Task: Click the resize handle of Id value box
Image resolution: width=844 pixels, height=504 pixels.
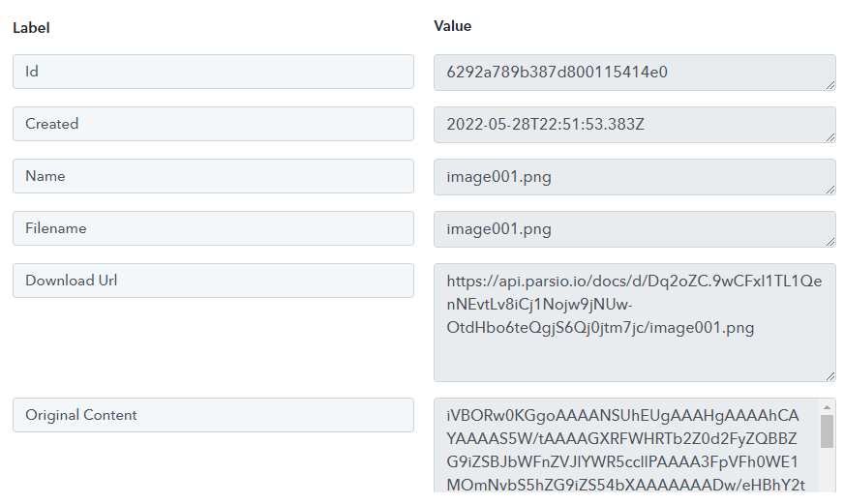Action: (x=830, y=85)
